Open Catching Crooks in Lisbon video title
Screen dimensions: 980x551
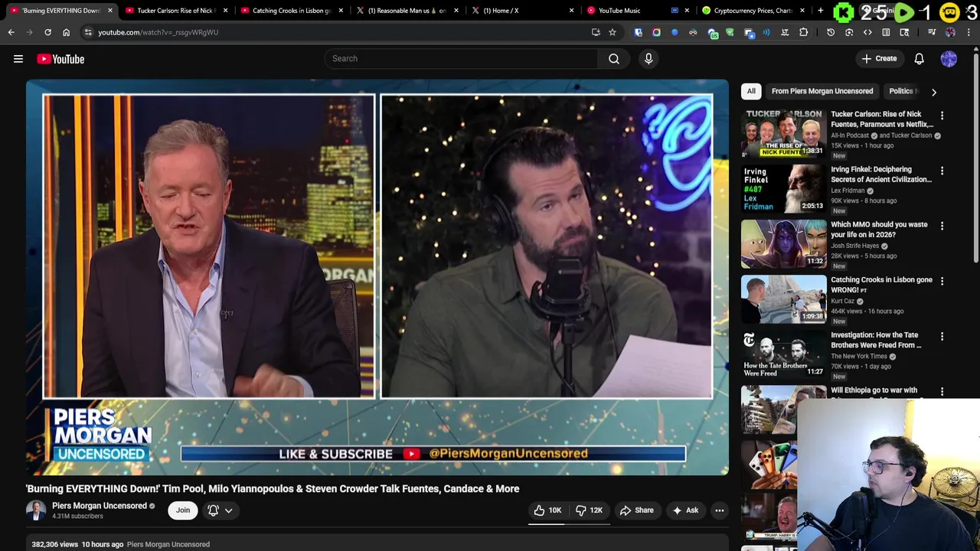click(881, 285)
